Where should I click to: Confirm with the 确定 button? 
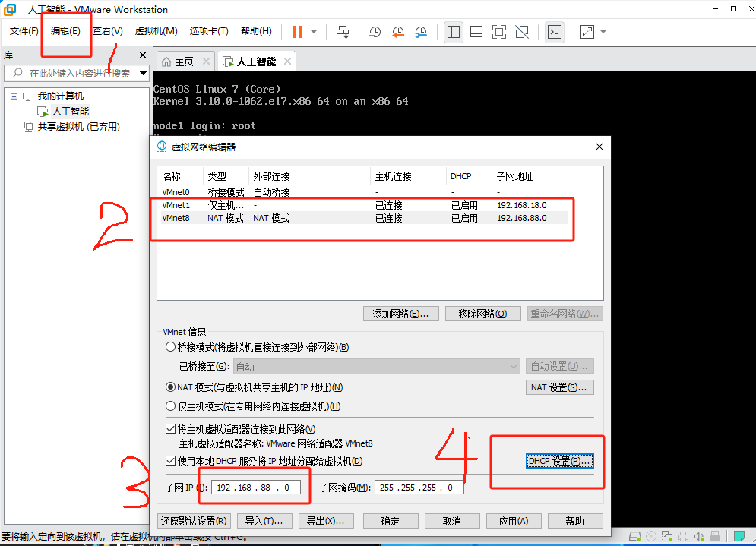coord(390,521)
